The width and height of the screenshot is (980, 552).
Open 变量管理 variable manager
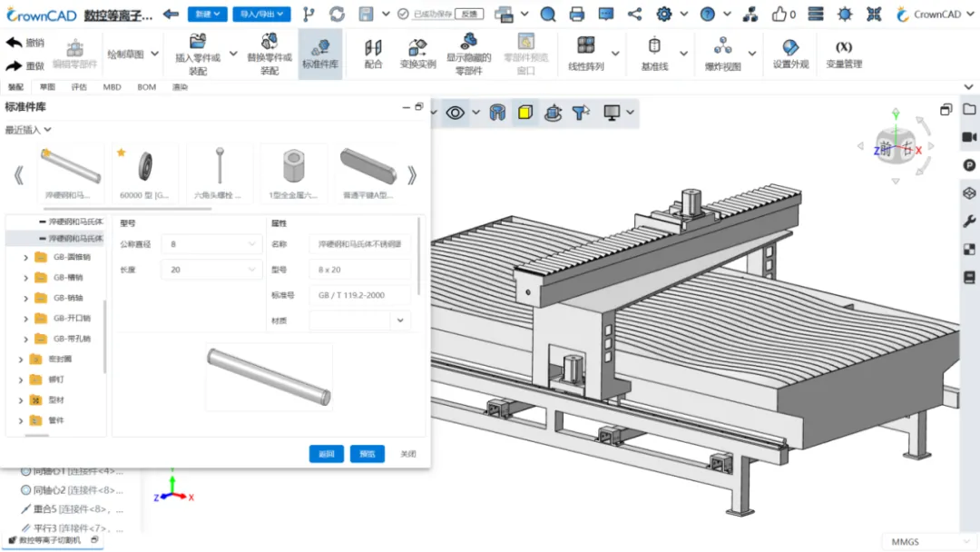844,54
